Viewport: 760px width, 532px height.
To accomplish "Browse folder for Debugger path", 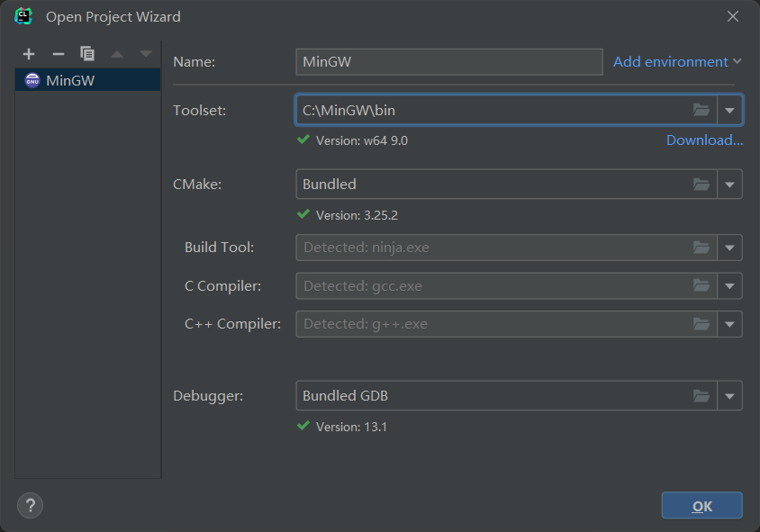I will [701, 396].
